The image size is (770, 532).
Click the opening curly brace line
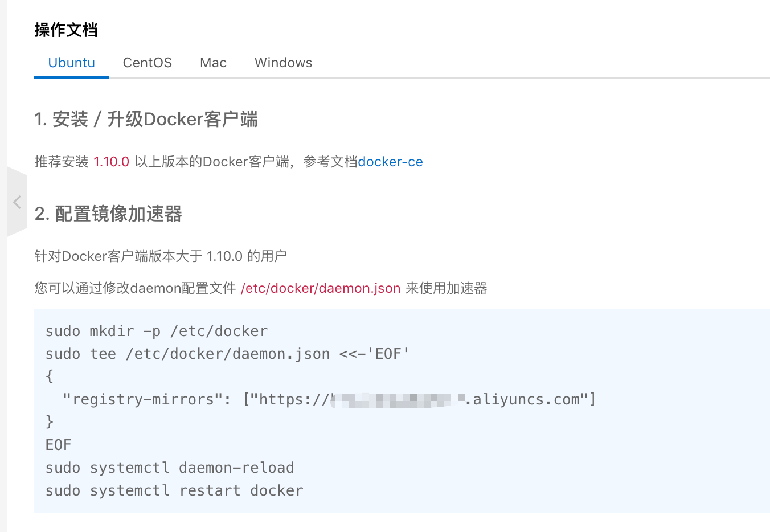(50, 376)
